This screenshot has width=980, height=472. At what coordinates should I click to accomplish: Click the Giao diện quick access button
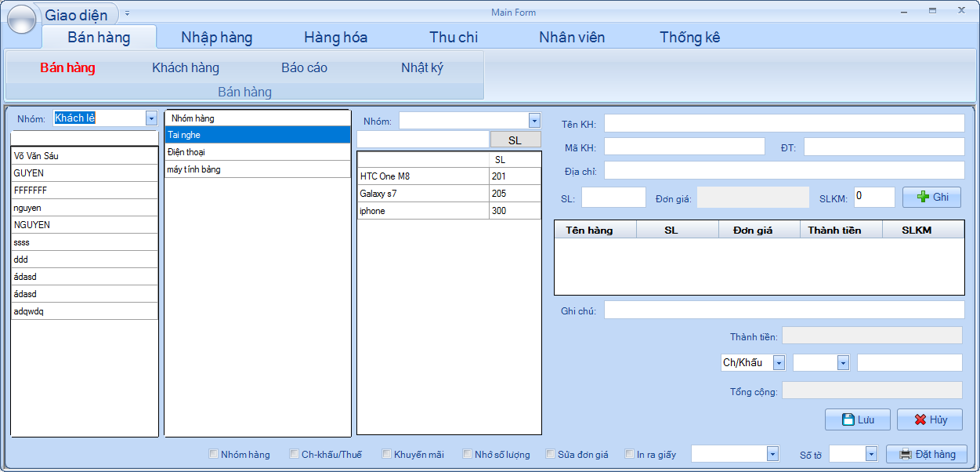click(77, 15)
